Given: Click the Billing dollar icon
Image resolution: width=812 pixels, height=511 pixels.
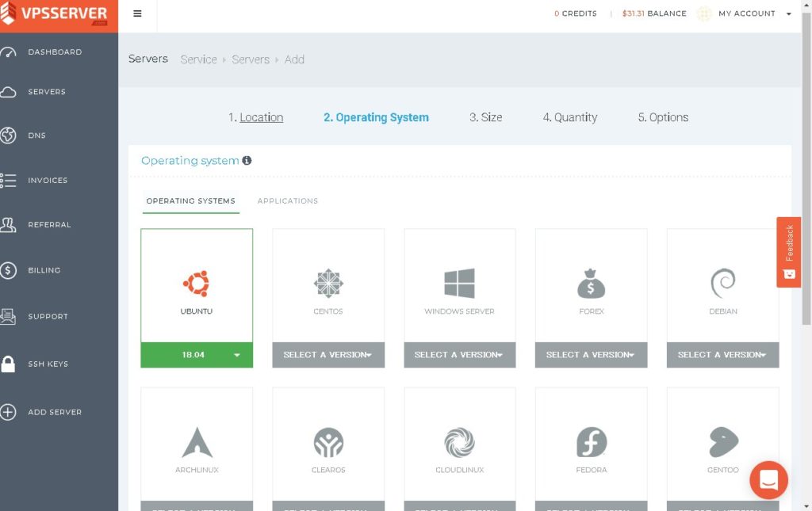Looking at the screenshot, I should click(8, 270).
